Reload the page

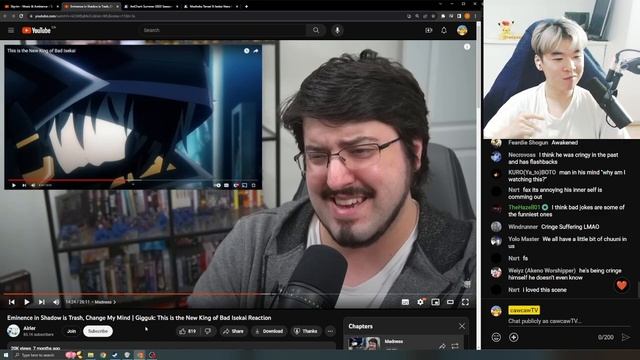pos(21,16)
